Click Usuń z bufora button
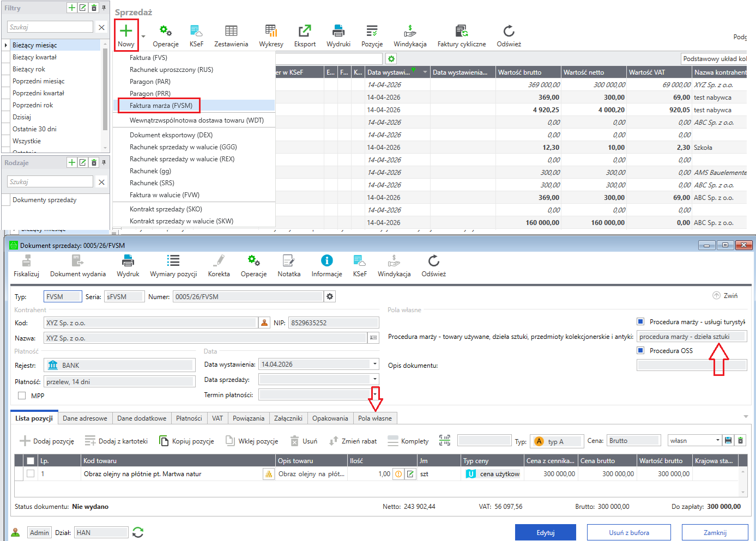Viewport: 756px width, 541px height. [629, 532]
